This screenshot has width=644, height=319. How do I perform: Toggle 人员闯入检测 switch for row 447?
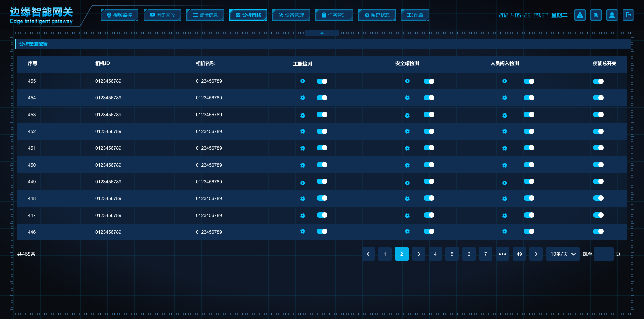click(x=529, y=215)
